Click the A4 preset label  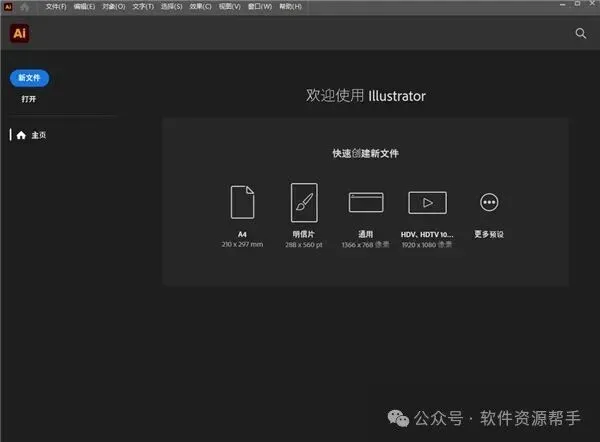242,234
